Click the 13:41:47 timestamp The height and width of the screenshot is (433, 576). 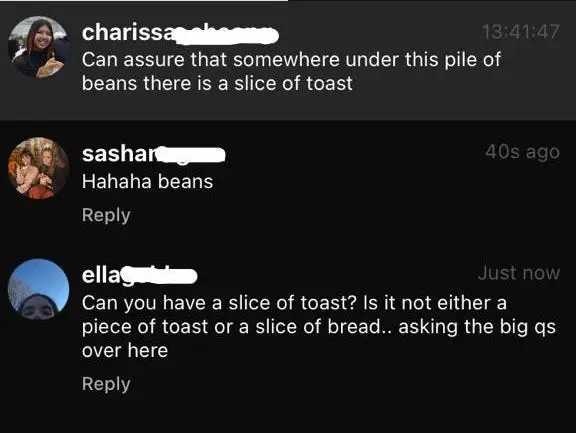pos(521,32)
